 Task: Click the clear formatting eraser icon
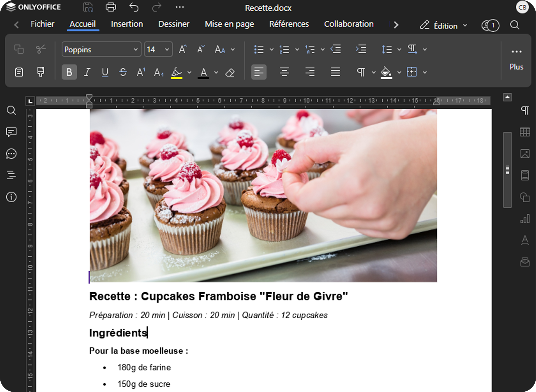point(230,72)
